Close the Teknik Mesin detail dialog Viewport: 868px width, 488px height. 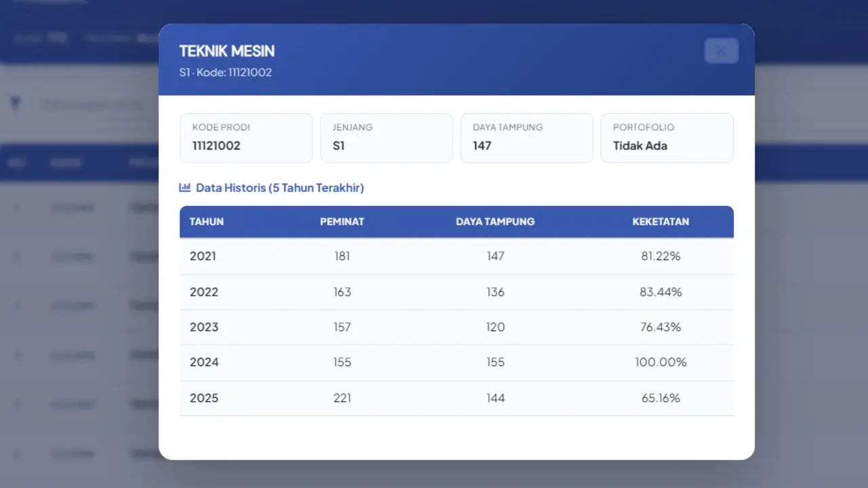pyautogui.click(x=721, y=51)
